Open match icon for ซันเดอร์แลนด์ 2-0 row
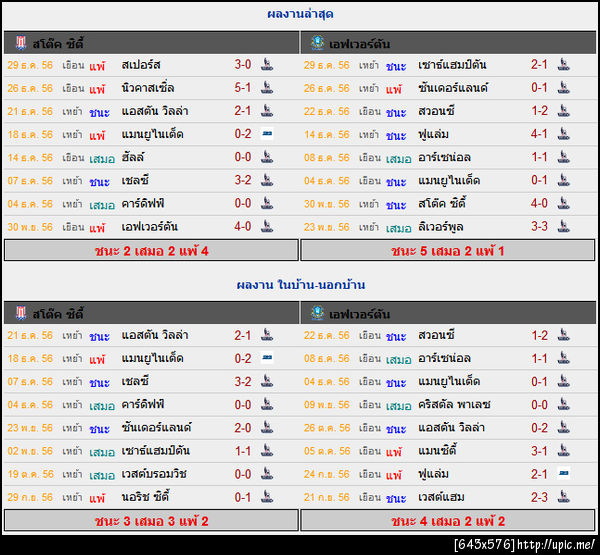This screenshot has width=600, height=555. 267,428
